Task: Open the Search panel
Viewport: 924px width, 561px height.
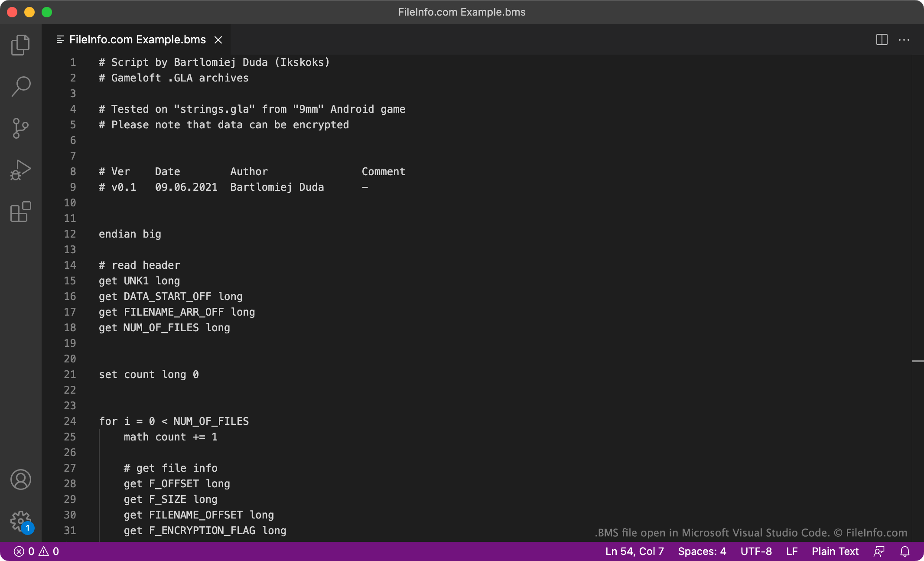Action: click(x=20, y=86)
